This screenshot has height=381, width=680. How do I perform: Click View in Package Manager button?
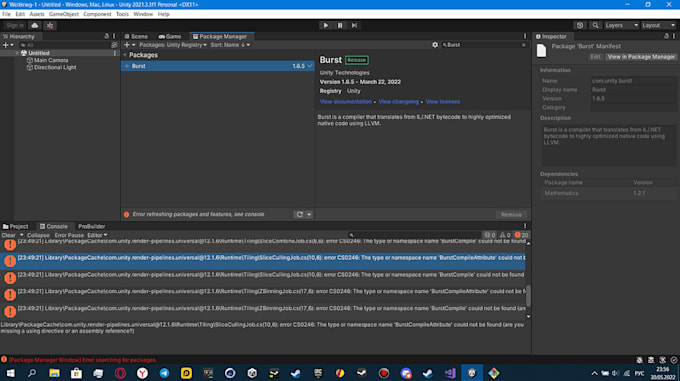coord(641,57)
